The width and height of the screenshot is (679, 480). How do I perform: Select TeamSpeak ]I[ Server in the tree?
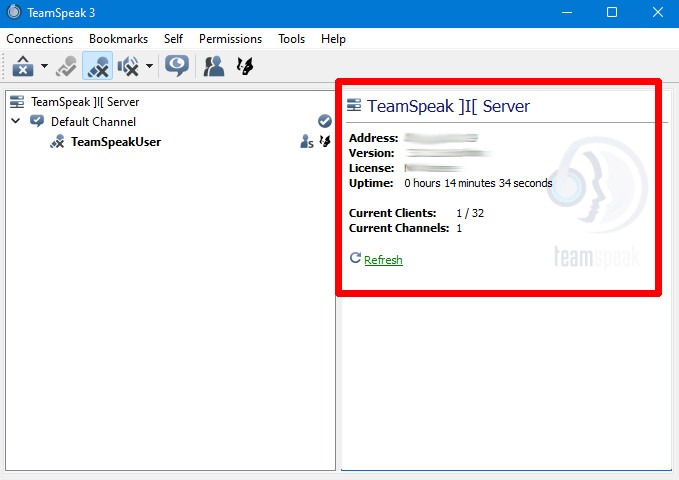(x=85, y=102)
